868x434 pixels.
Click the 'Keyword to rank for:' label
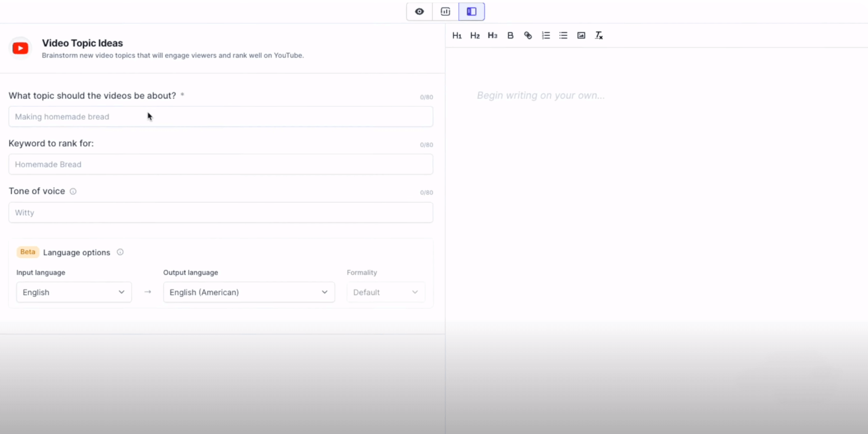click(51, 143)
